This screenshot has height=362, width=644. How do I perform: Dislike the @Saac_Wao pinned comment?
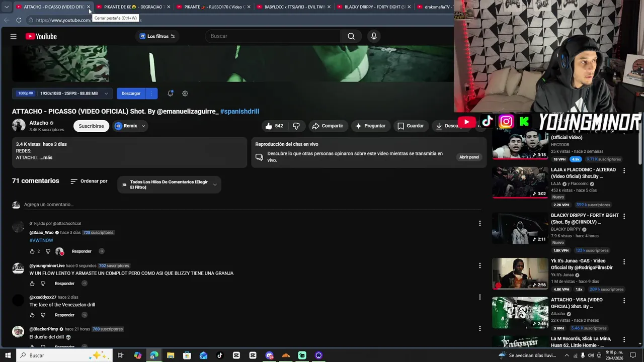(48, 251)
